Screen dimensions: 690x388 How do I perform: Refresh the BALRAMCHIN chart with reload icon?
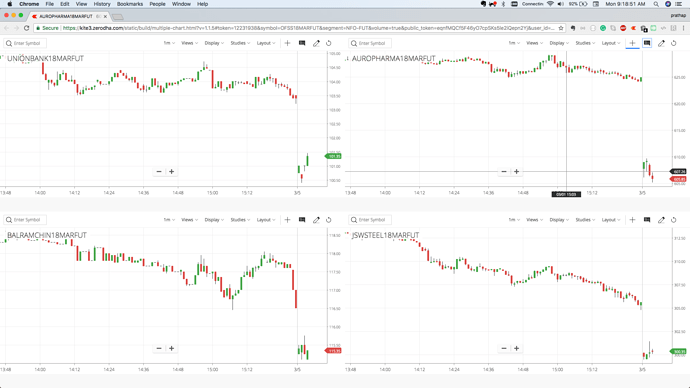coord(328,220)
